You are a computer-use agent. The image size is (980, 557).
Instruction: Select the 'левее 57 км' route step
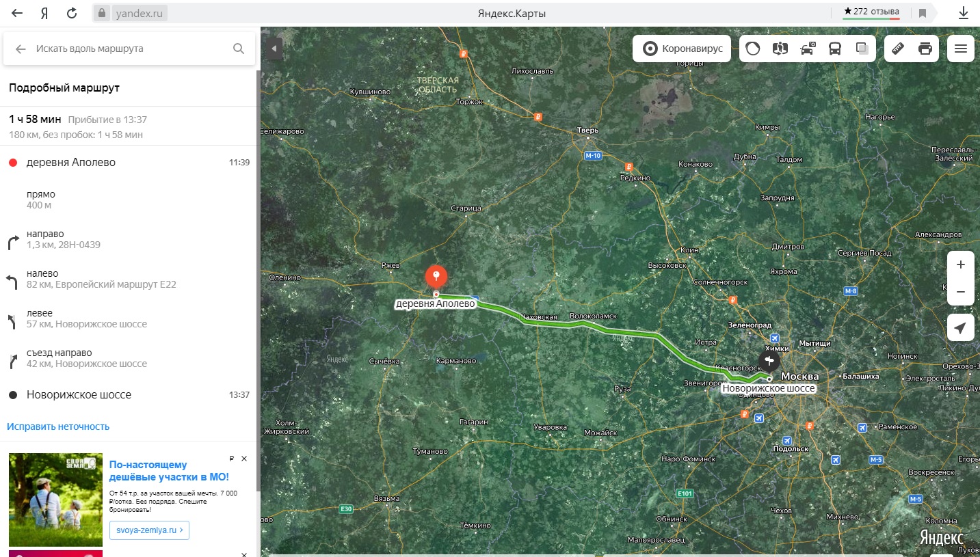point(130,318)
